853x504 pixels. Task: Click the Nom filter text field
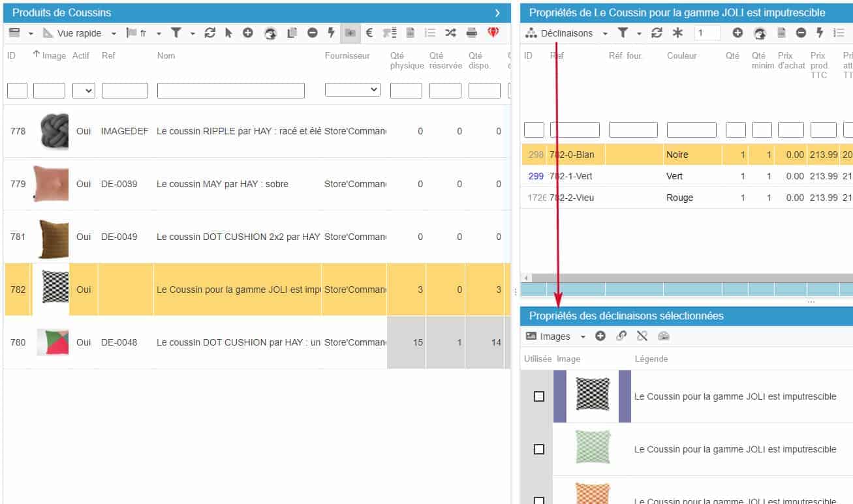click(230, 91)
